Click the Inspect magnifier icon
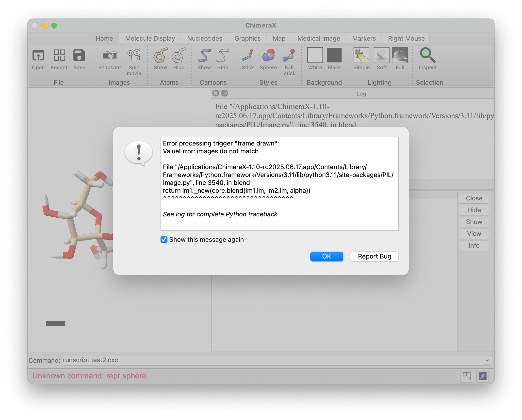 coord(427,55)
